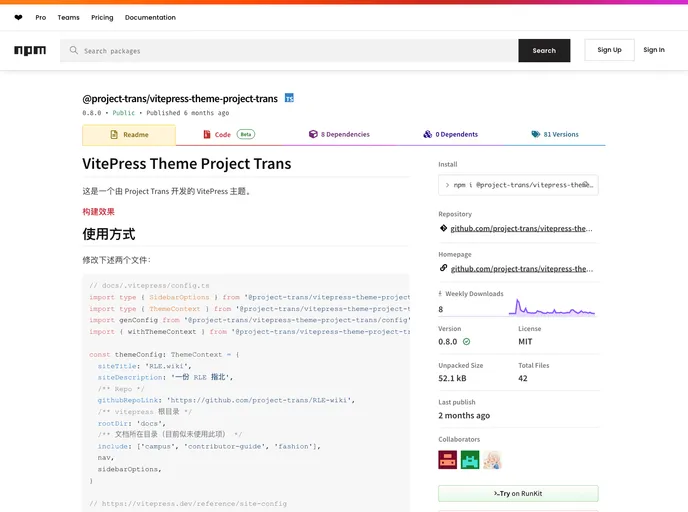The width and height of the screenshot is (688, 512).
Task: Click the Beta badge next to Code
Action: coord(246,134)
